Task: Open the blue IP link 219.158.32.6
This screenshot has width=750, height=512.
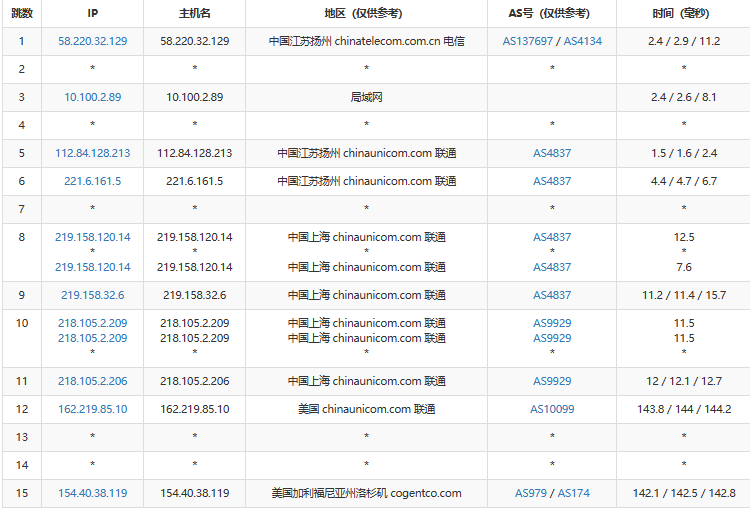Action: click(93, 295)
